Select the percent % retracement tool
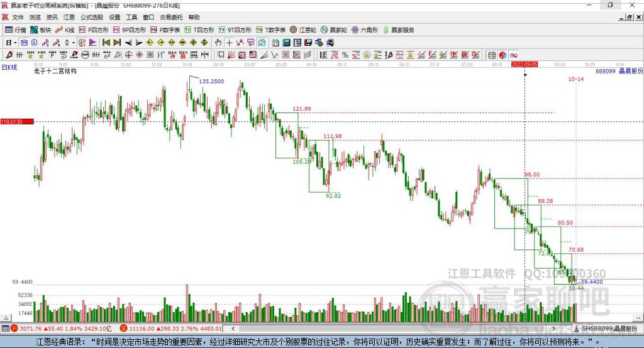This screenshot has width=644, height=348. [345, 55]
